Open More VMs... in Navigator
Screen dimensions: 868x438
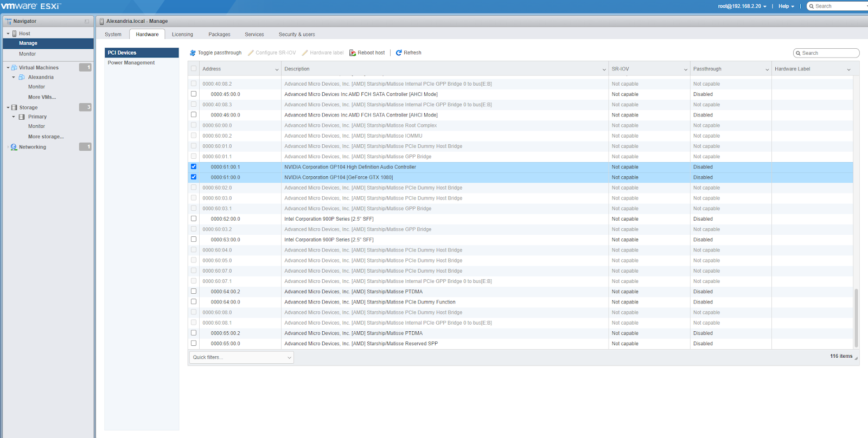(x=42, y=98)
